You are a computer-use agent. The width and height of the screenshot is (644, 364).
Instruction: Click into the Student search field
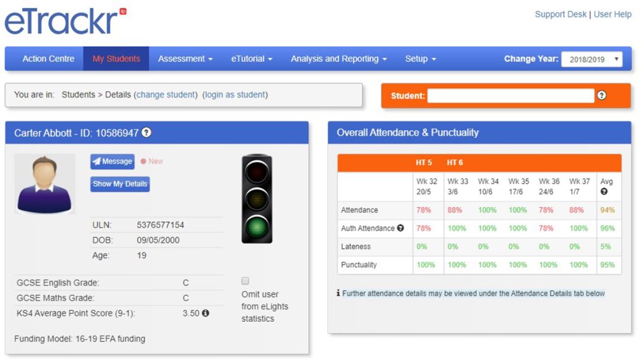[510, 96]
